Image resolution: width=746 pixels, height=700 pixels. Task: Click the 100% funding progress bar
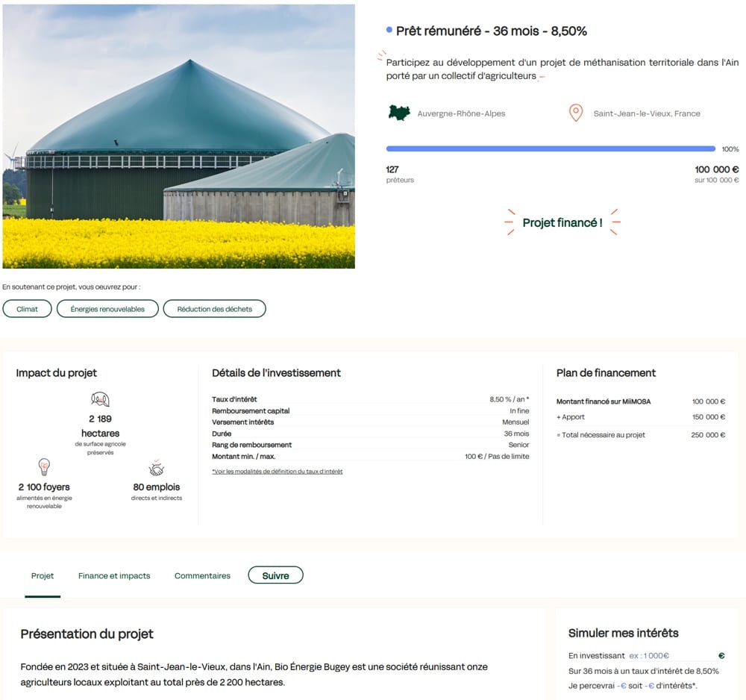pyautogui.click(x=550, y=149)
